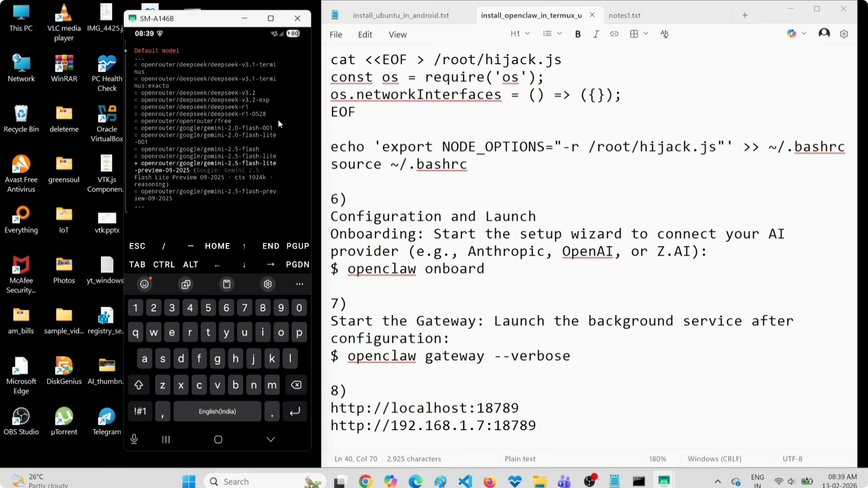This screenshot has width=868, height=488.
Task: Toggle the Shift key on the keyboard
Action: 138,385
